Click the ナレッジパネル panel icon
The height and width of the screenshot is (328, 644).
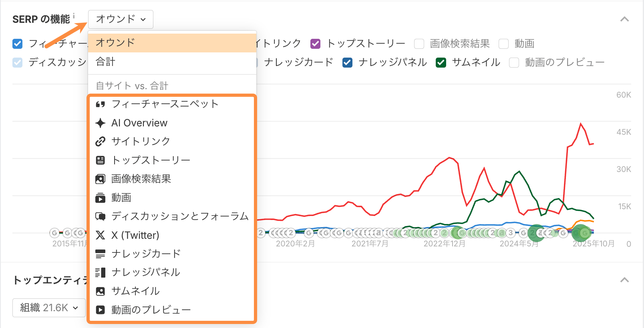coord(101,272)
